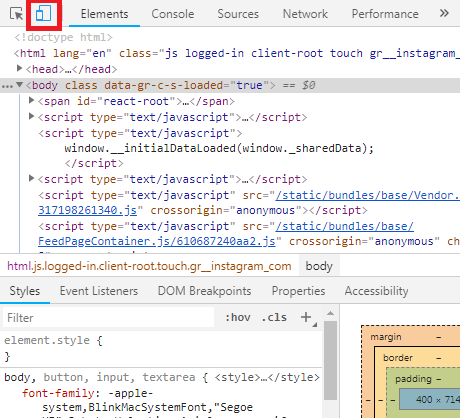The image size is (460, 418).
Task: Open the body node actions ellipsis
Action: tap(7, 87)
